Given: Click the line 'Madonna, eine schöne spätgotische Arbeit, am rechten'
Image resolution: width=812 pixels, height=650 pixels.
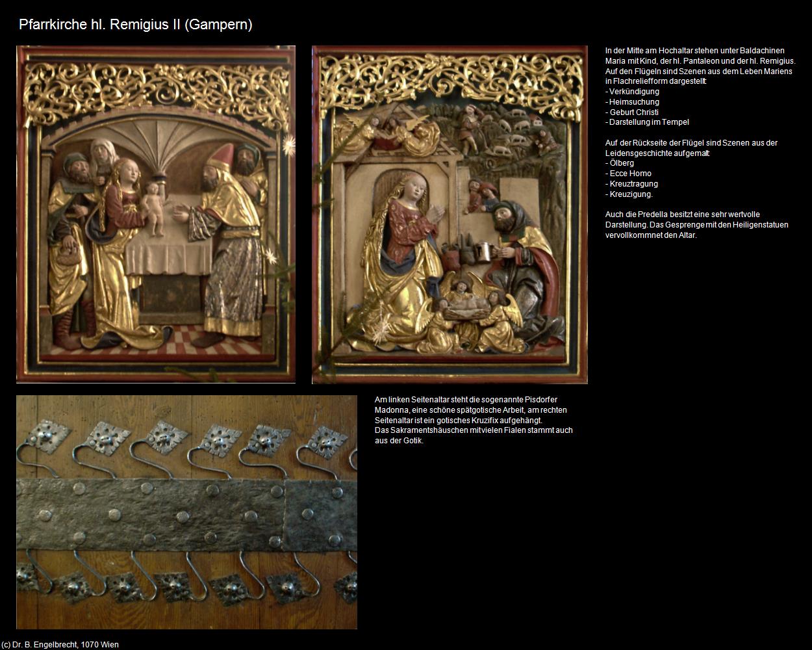Looking at the screenshot, I should tap(471, 410).
